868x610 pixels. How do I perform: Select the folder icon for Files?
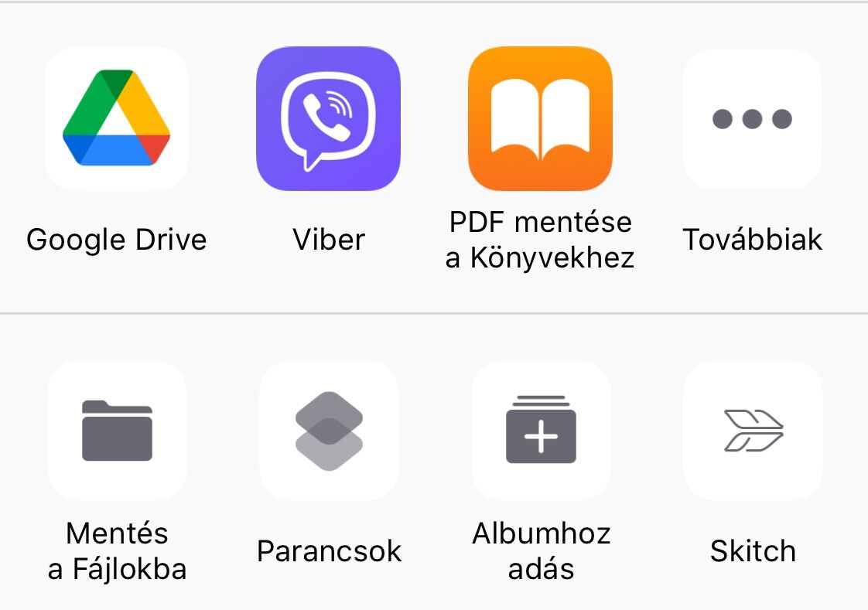point(117,431)
